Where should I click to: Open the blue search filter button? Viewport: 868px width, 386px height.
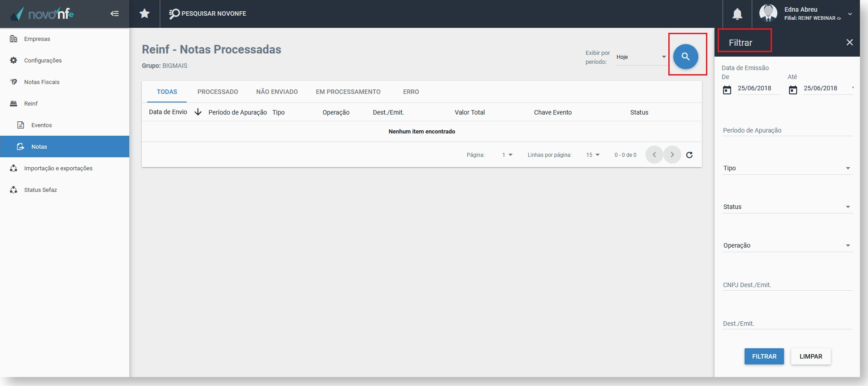pyautogui.click(x=685, y=57)
